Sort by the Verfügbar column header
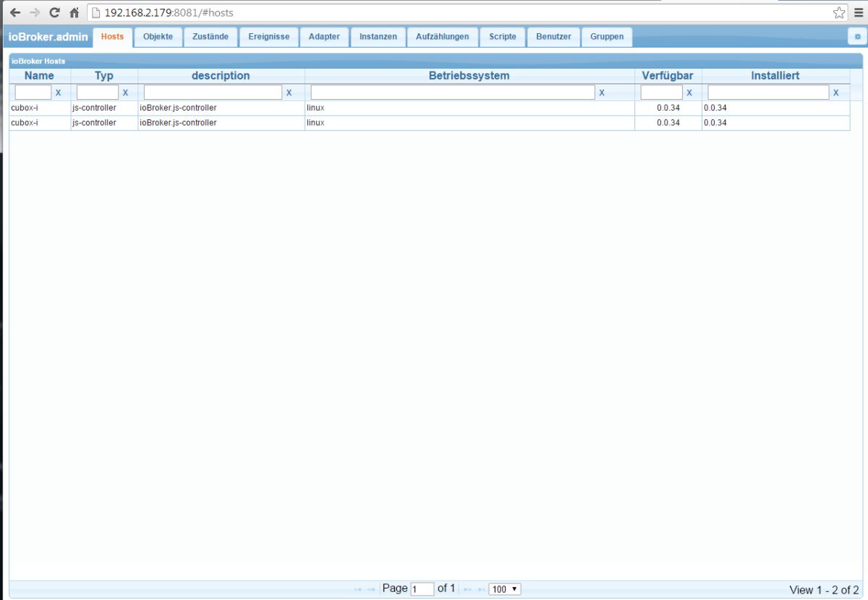 pos(668,76)
